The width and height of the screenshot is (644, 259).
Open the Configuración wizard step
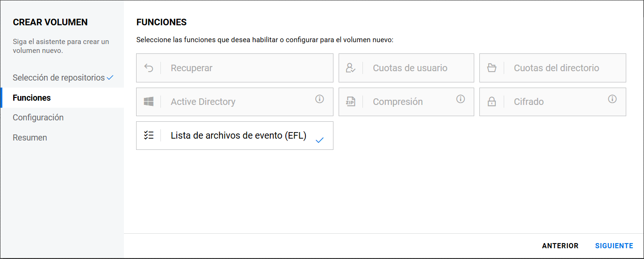click(x=38, y=118)
